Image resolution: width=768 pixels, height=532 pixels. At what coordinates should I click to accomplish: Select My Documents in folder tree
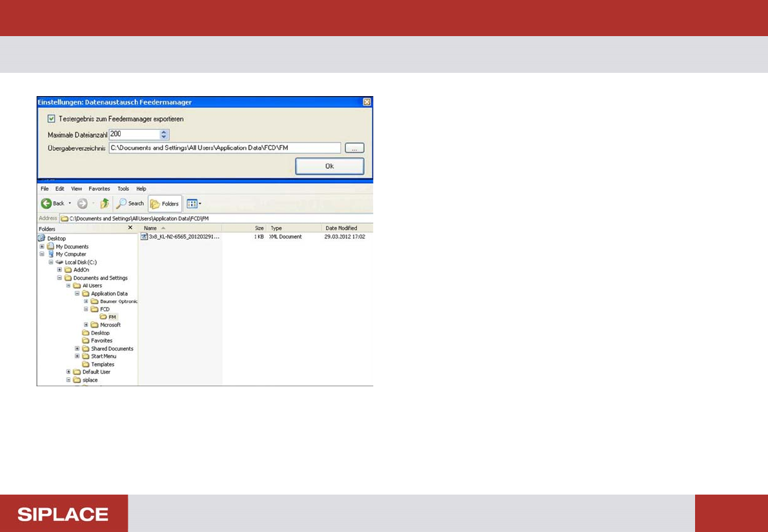coord(72,247)
